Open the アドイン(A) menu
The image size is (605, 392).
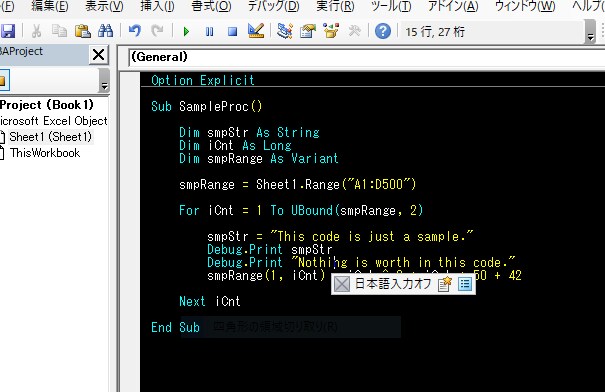[453, 6]
